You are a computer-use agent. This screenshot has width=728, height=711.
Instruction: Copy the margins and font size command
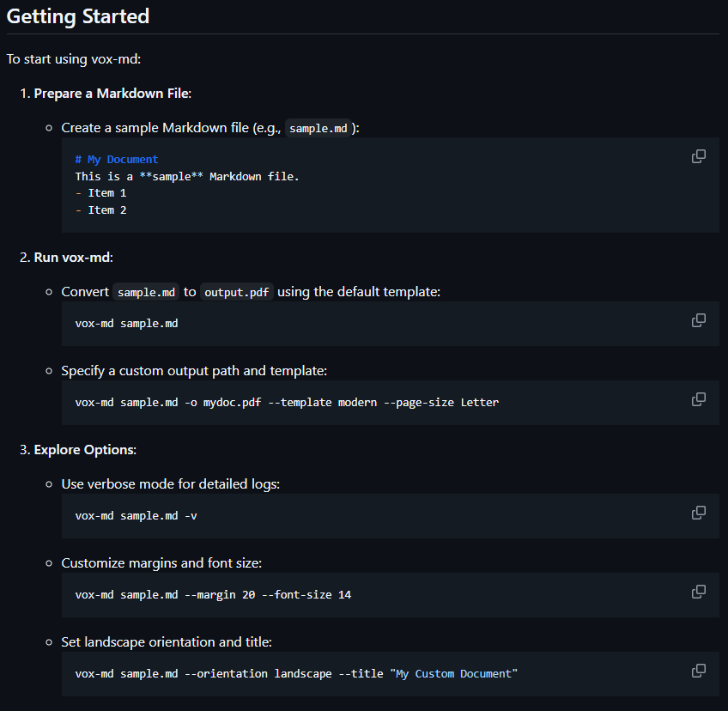[x=698, y=592]
